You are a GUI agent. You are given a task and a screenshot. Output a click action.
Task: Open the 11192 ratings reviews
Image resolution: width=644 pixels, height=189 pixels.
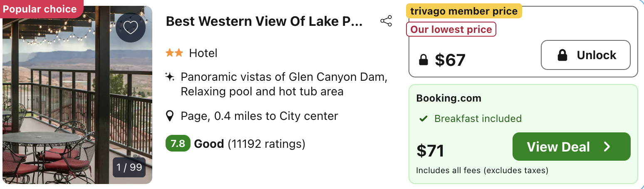(x=266, y=144)
